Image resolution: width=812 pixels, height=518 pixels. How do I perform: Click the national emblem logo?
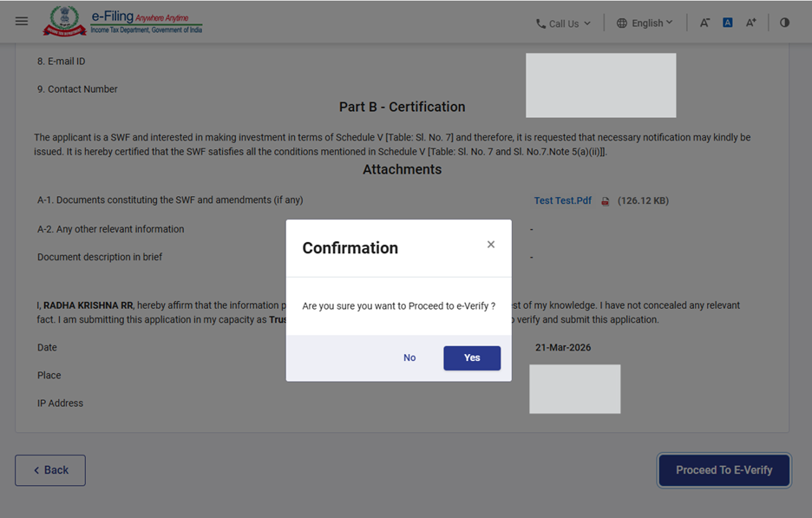(x=60, y=21)
